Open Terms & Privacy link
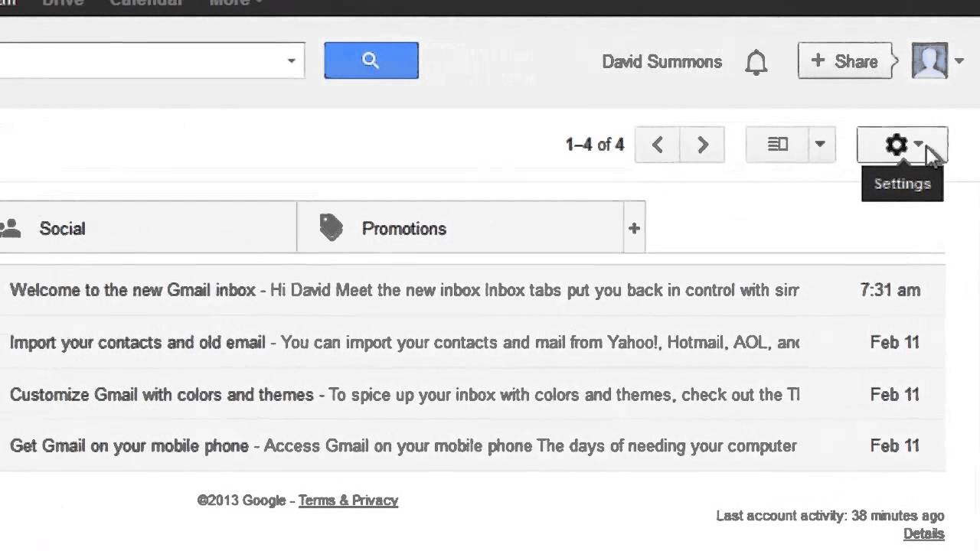The image size is (980, 551). pos(348,500)
